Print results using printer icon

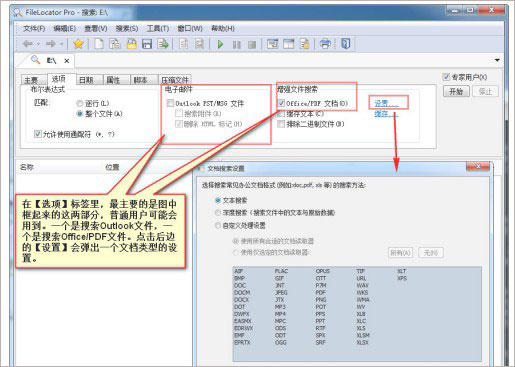(x=325, y=44)
